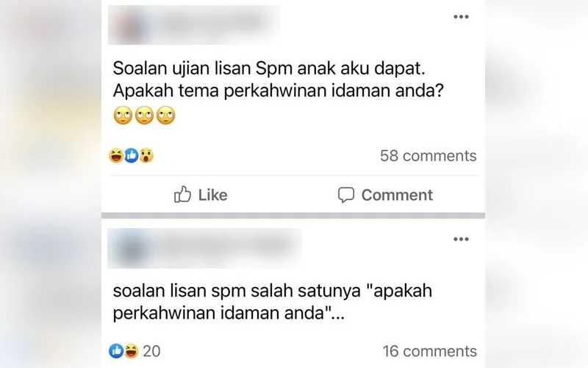The width and height of the screenshot is (588, 368).
Task: Click the Wow reaction on first post
Action: coord(146,155)
